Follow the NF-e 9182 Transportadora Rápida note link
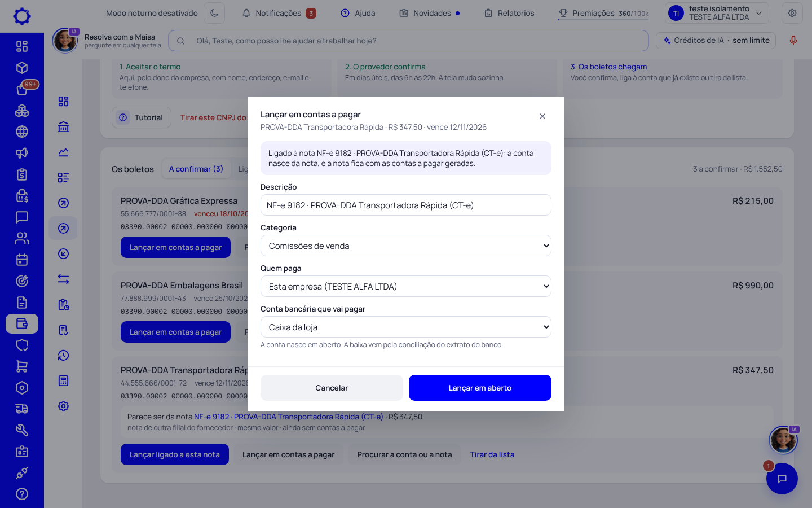812x508 pixels. click(289, 417)
